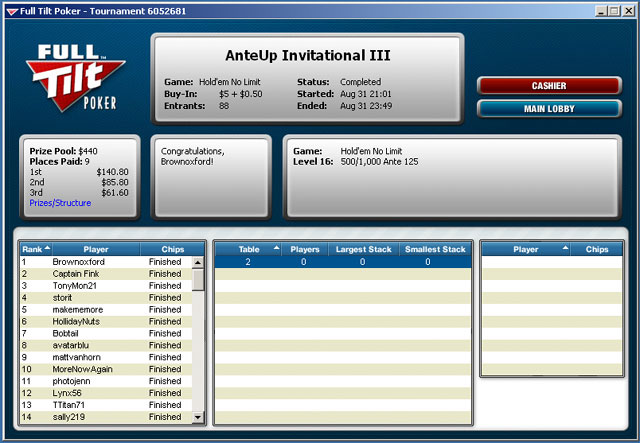Maximize the tournament window

coord(614,11)
